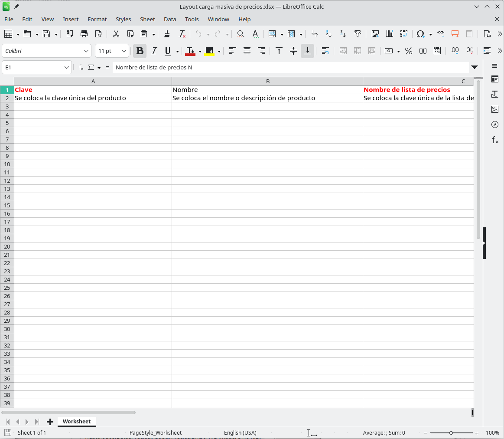Viewport: 504px width, 439px height.
Task: Click the Print icon in toolbar
Action: pyautogui.click(x=84, y=34)
